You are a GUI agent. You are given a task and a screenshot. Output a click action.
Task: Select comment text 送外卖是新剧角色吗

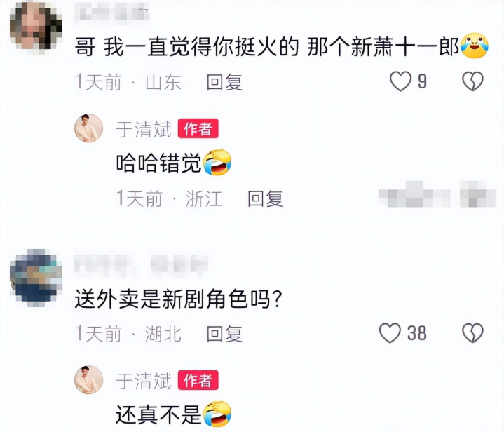pos(178,299)
